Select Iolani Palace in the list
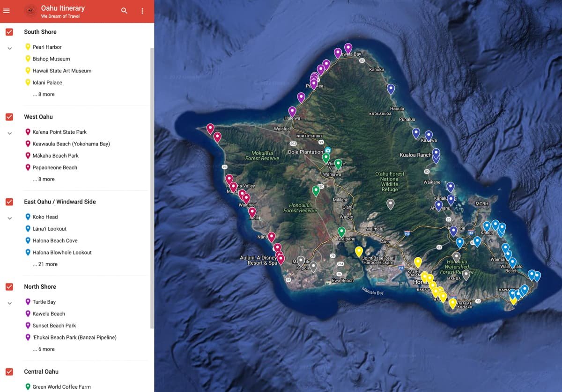 tap(47, 83)
